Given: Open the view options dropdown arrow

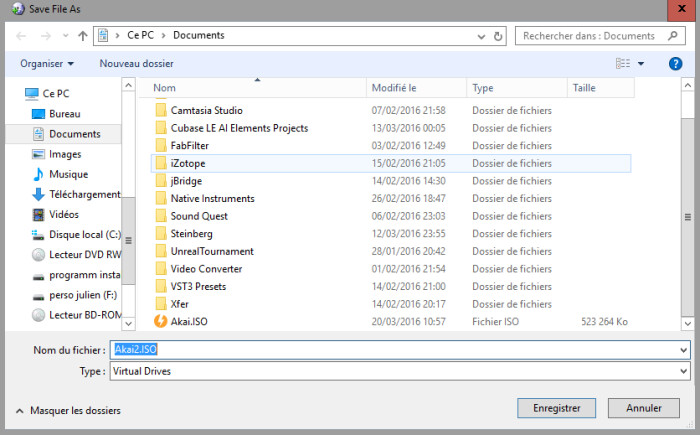Looking at the screenshot, I should [x=641, y=64].
